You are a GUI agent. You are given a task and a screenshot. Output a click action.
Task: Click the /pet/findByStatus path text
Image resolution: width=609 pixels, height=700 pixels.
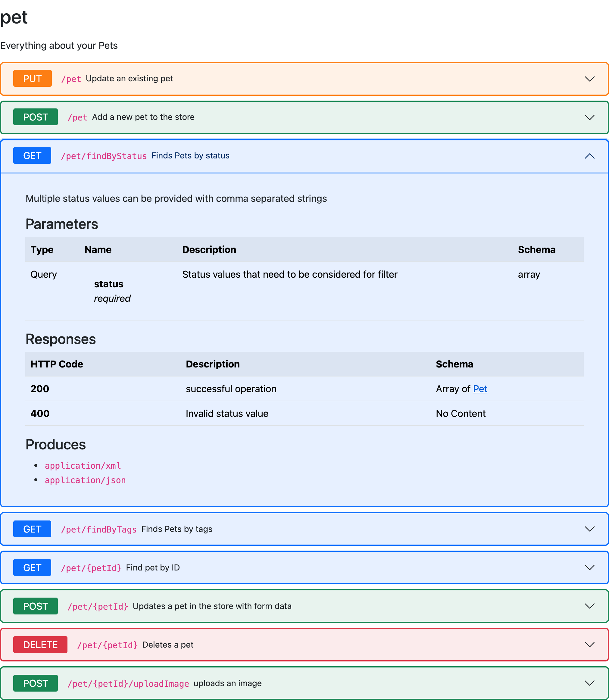coord(104,156)
